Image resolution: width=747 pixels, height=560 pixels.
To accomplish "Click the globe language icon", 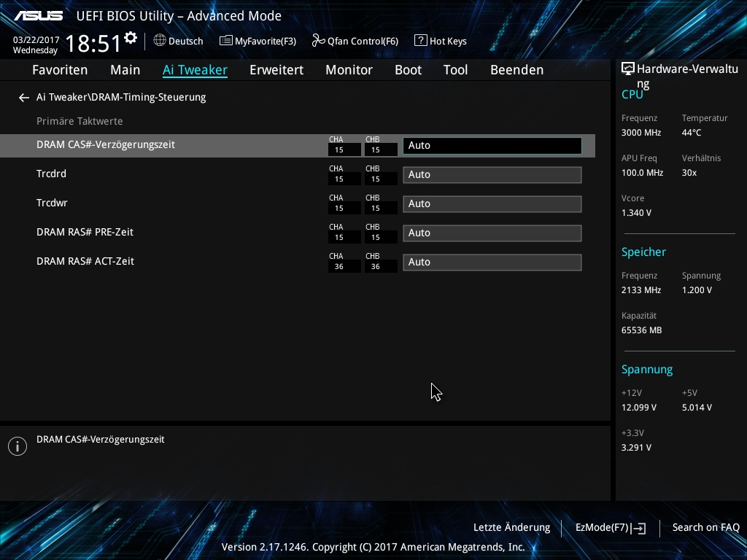I will coord(160,41).
